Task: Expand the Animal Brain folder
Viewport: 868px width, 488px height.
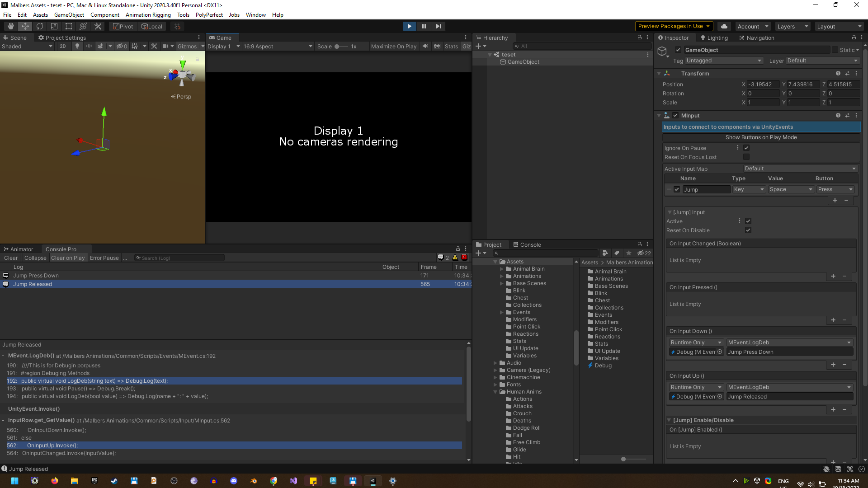Action: [x=501, y=269]
